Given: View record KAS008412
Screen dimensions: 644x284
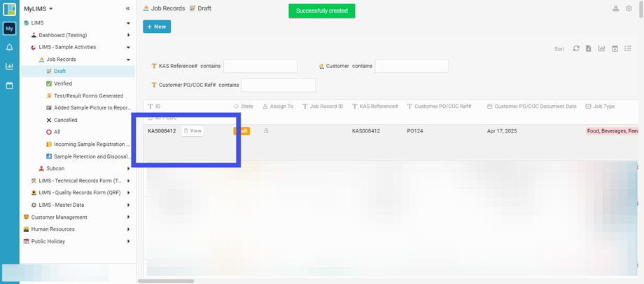Looking at the screenshot, I should coord(192,131).
